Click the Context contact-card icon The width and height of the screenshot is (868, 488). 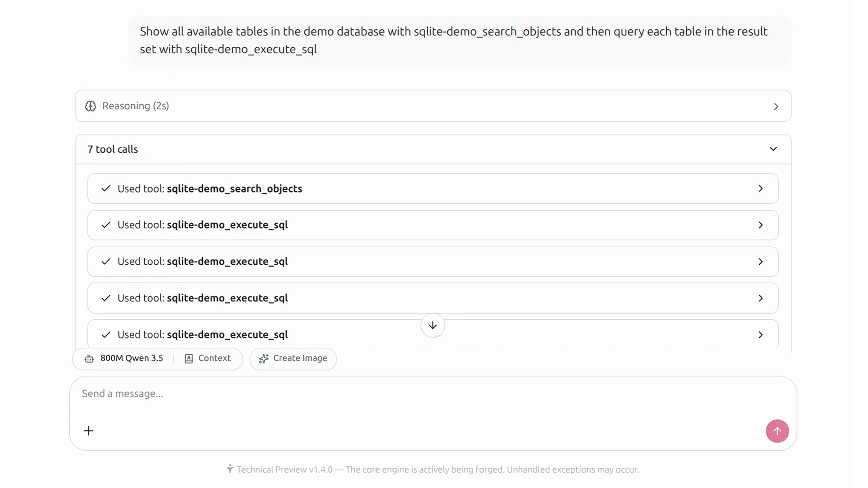point(189,359)
